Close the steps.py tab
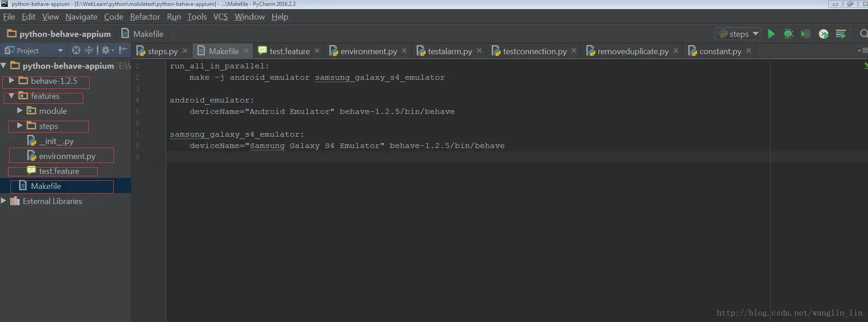Screen dimensions: 868x322 (x=185, y=51)
